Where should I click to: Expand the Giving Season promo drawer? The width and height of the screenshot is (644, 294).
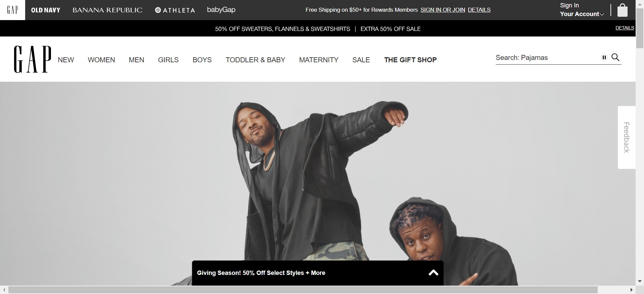(x=318, y=273)
